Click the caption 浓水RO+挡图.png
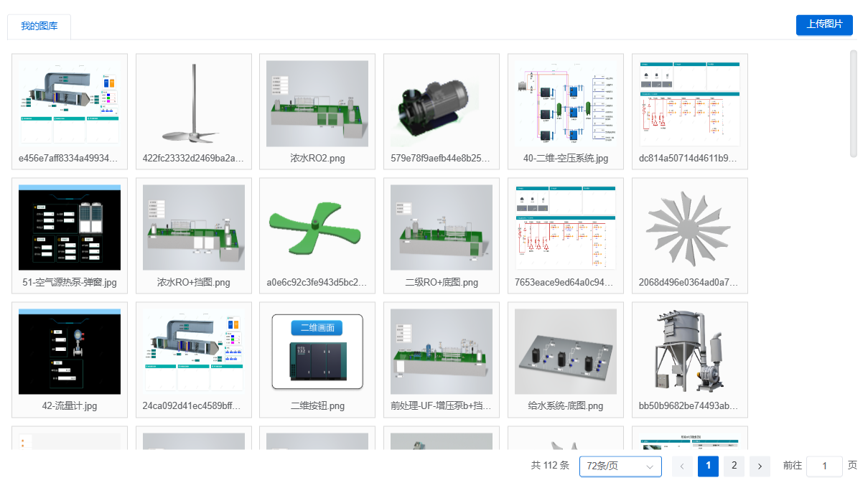 [194, 282]
